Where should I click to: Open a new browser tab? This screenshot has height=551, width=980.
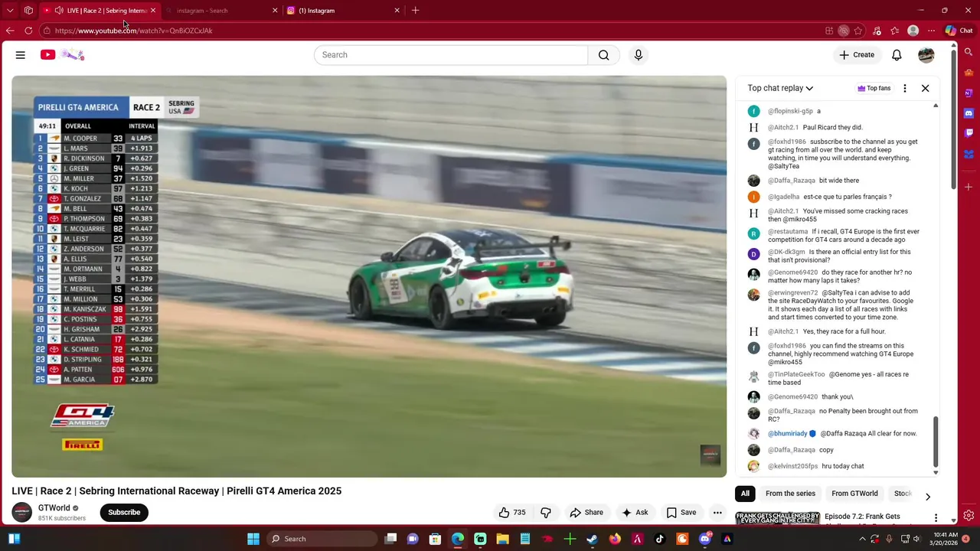(415, 11)
